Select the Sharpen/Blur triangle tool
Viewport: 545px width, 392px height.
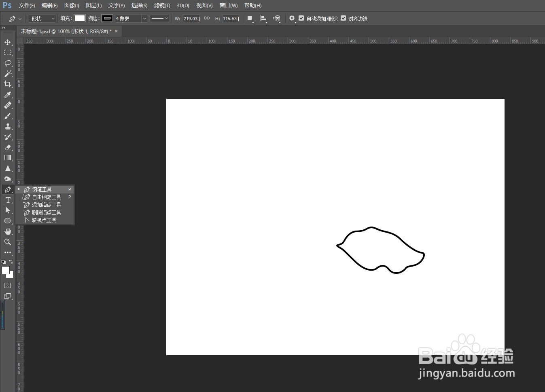click(x=8, y=168)
